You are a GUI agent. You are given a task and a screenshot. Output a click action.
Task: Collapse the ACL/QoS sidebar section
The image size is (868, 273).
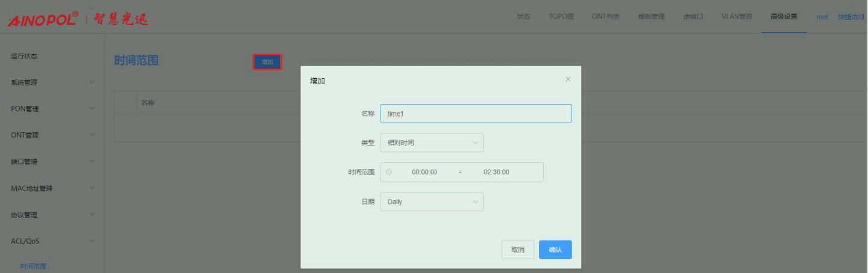point(52,241)
